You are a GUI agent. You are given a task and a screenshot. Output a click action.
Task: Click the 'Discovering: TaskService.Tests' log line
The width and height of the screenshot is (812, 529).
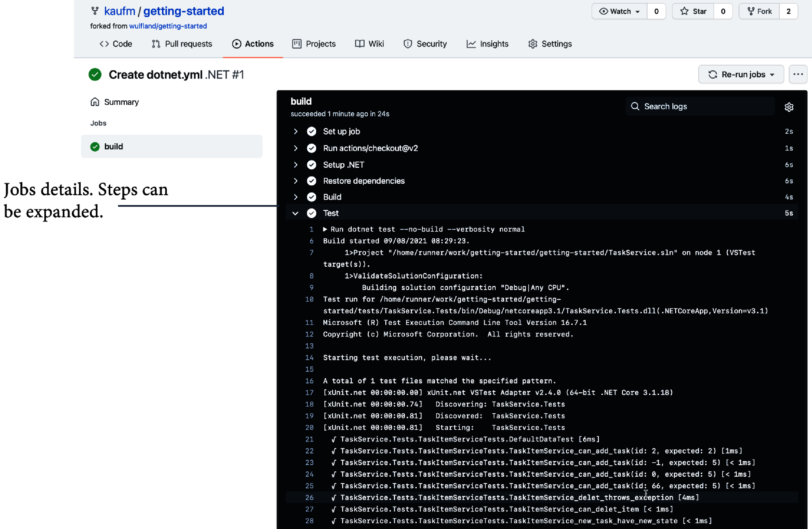444,404
